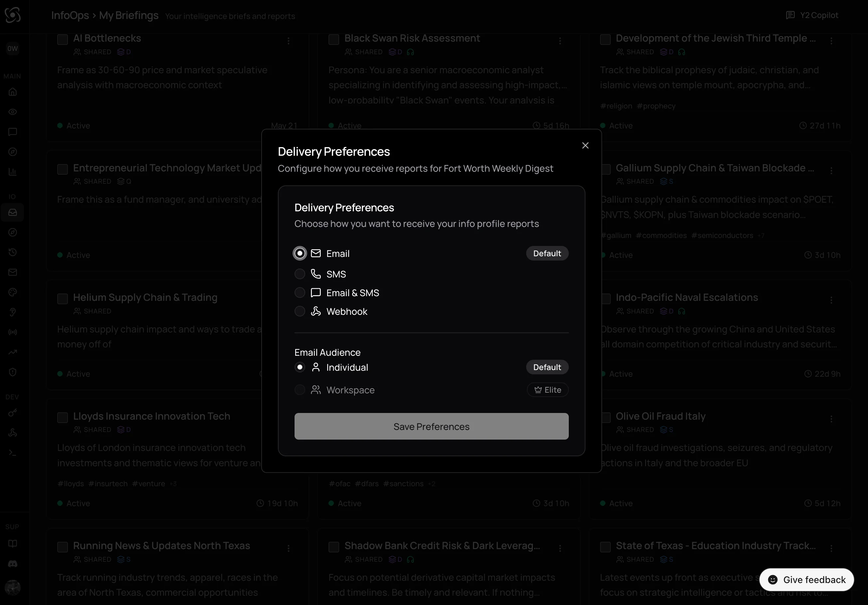Open the Black Swan card options menu
The width and height of the screenshot is (868, 605).
click(x=560, y=41)
